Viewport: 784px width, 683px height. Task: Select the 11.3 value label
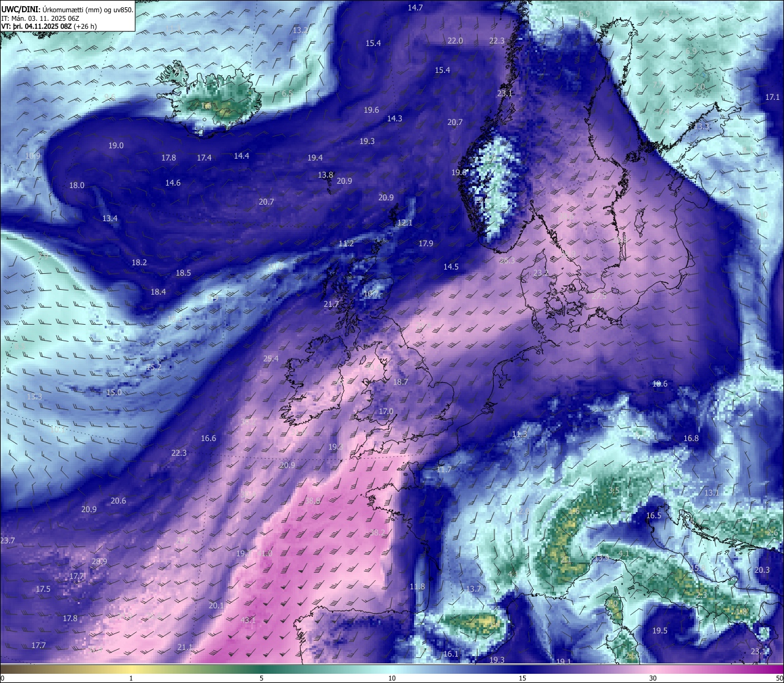(519, 435)
